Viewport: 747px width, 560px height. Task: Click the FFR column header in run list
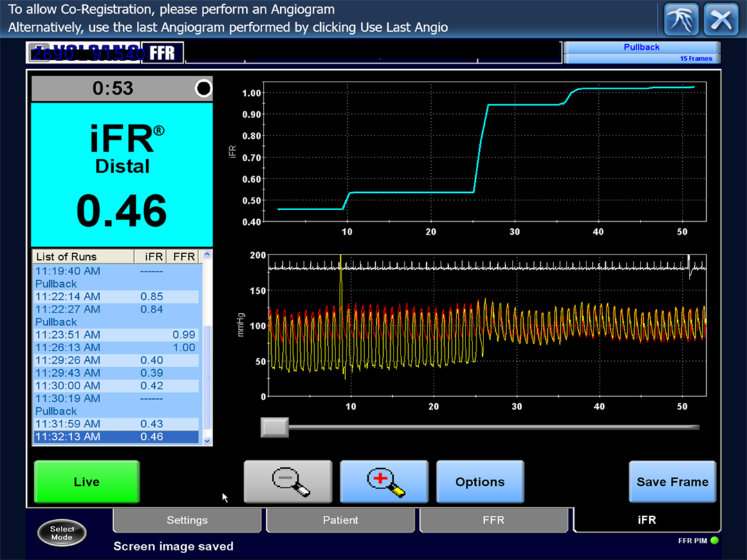pyautogui.click(x=183, y=256)
